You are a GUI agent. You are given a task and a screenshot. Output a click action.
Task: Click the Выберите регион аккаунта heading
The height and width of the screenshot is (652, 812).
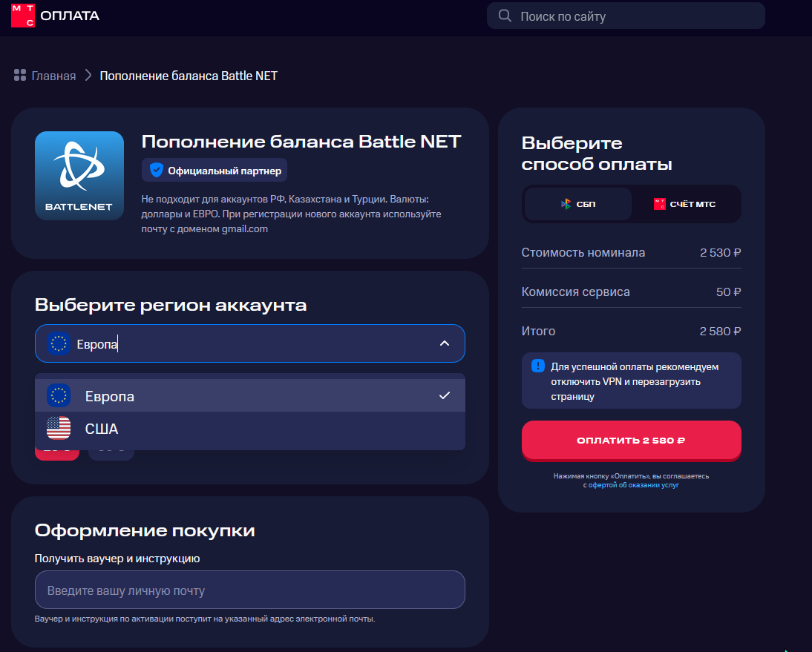click(171, 305)
